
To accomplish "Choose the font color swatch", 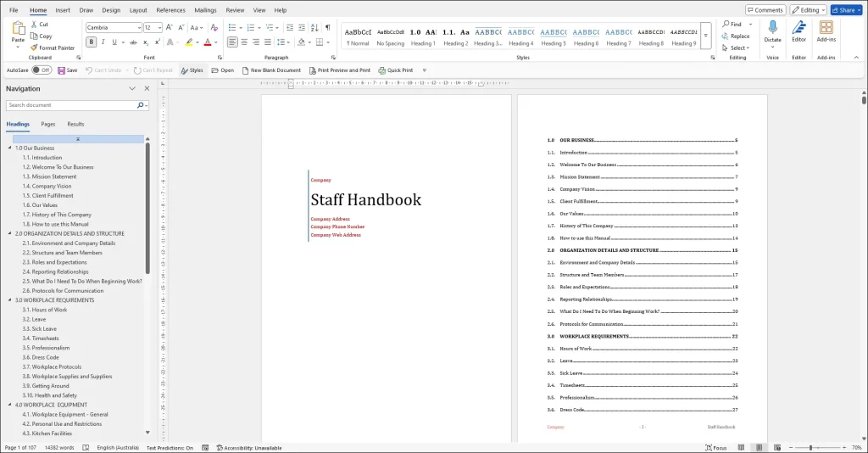I will click(208, 42).
